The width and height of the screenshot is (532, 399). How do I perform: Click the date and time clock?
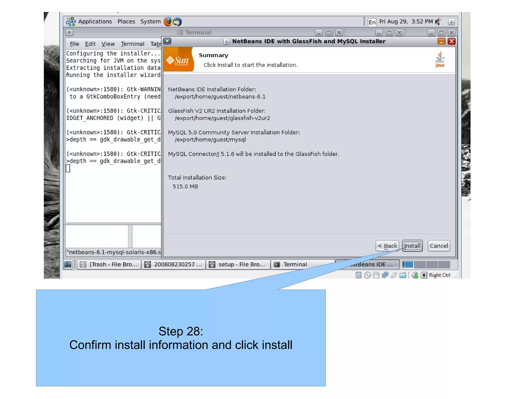tap(406, 22)
